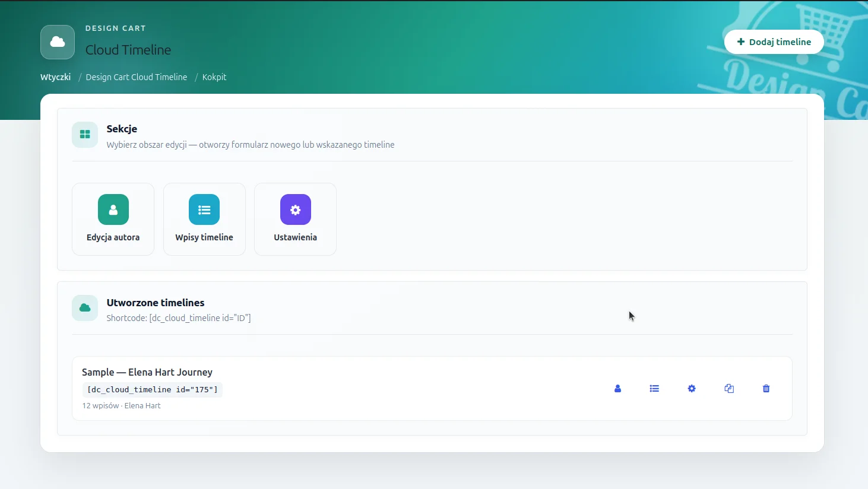The height and width of the screenshot is (489, 868).
Task: Go to Wtyczki breadcrumb link
Action: coord(55,77)
